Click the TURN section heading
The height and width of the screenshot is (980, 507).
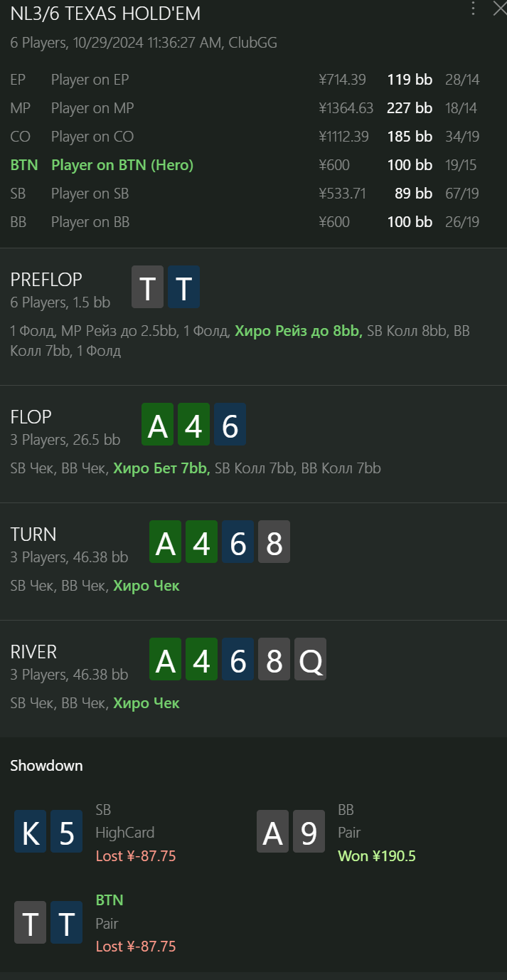(x=33, y=534)
